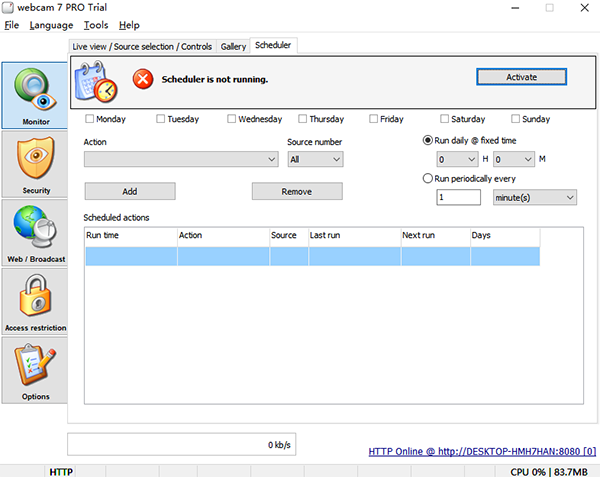
Task: Open the Security section icon
Action: (35, 164)
